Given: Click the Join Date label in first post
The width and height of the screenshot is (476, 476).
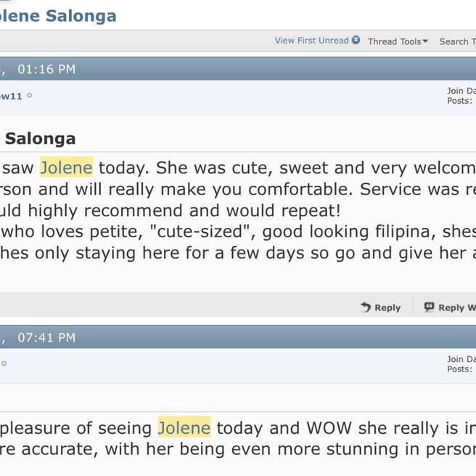Looking at the screenshot, I should (x=461, y=91).
